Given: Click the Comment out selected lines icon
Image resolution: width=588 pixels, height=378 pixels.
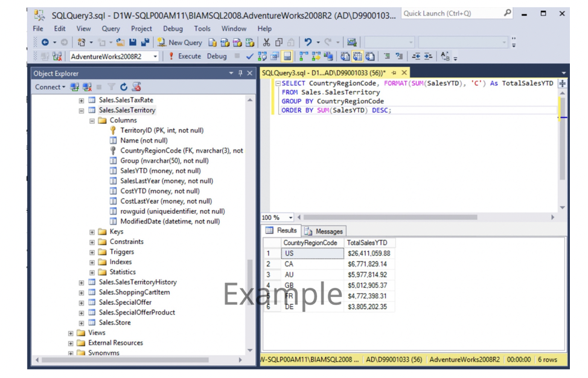Looking at the screenshot, I should point(387,57).
